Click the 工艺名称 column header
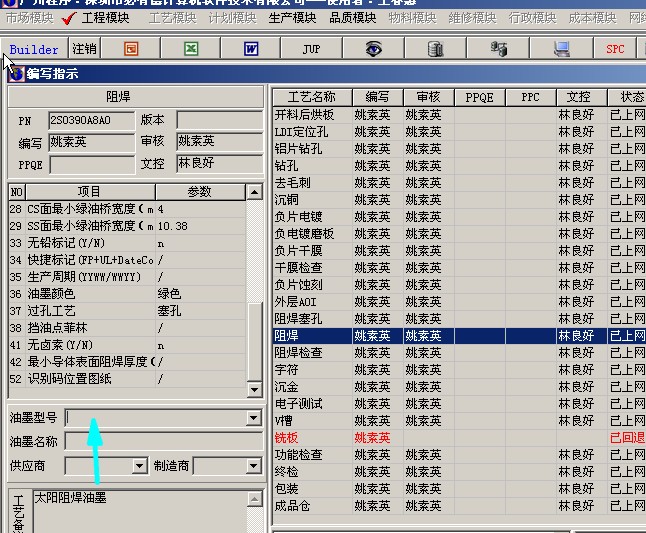This screenshot has width=646, height=533. click(312, 97)
